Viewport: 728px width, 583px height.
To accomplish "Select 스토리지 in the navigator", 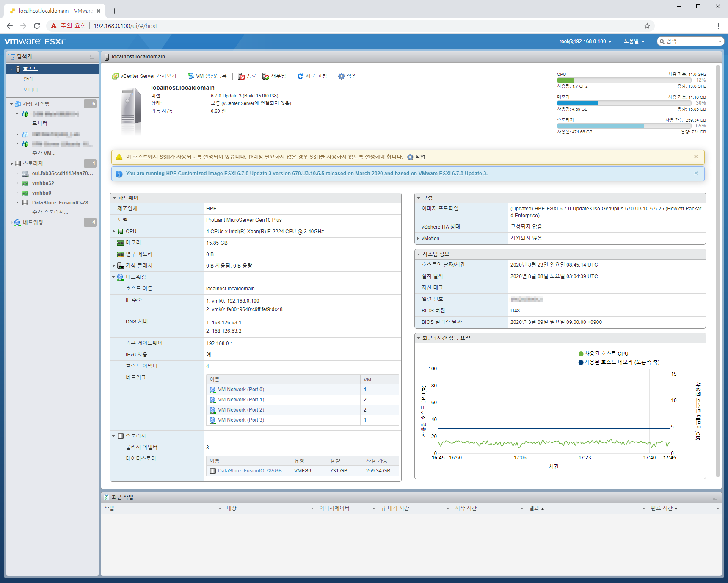I will [x=33, y=163].
